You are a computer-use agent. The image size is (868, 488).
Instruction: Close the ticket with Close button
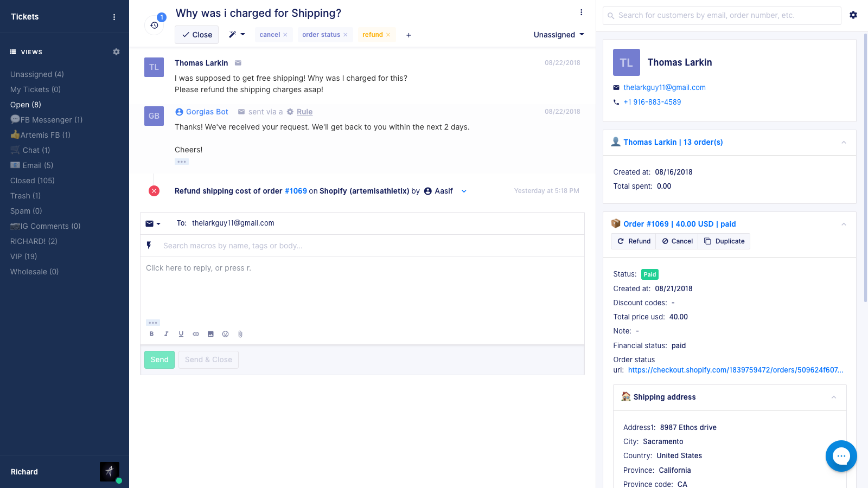pyautogui.click(x=196, y=35)
